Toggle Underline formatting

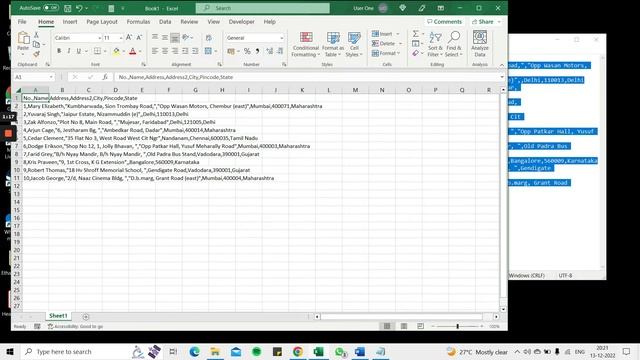click(x=78, y=51)
